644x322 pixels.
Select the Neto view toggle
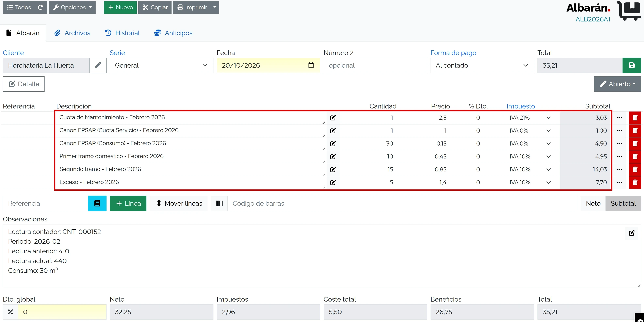[x=593, y=203]
